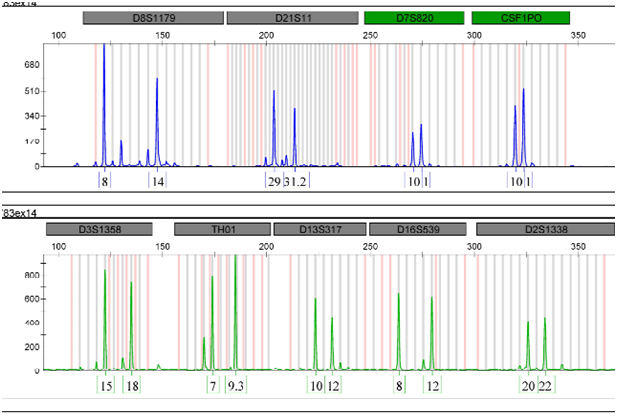Select allele label 7 under TH01
617x416 pixels.
tap(212, 385)
